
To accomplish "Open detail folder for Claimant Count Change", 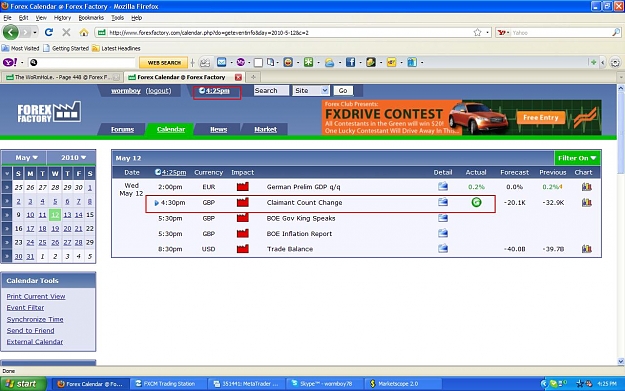I will point(443,202).
